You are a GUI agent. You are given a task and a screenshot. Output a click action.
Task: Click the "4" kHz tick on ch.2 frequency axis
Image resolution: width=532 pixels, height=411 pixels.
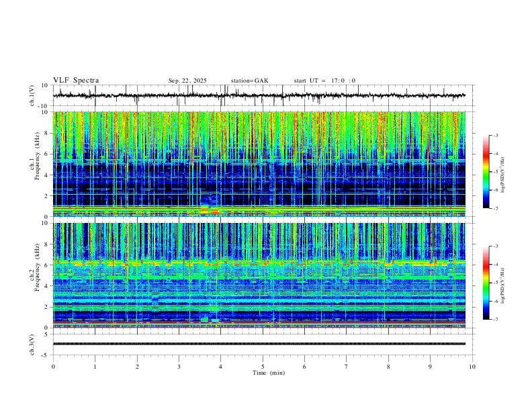(46, 286)
